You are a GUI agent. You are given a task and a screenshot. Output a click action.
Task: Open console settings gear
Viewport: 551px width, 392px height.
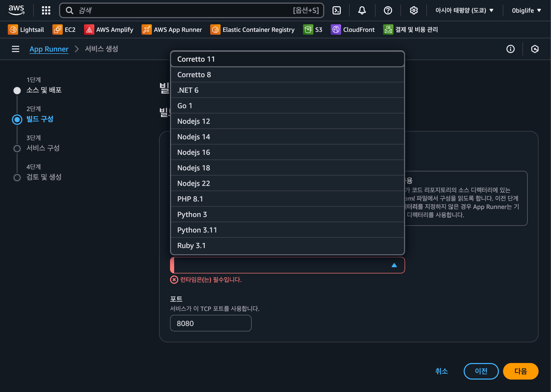(414, 10)
